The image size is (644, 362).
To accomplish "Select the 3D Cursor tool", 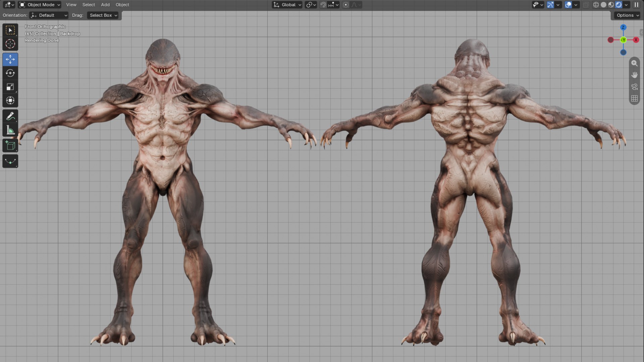I will click(x=10, y=44).
